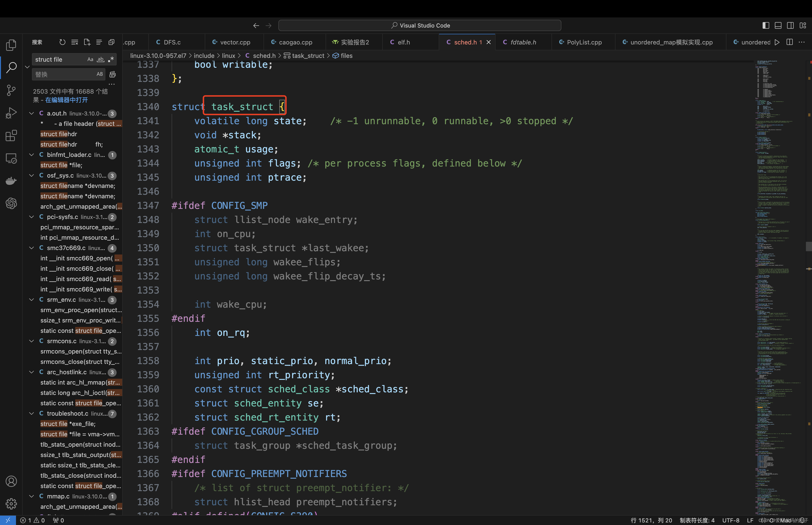Viewport: 812px width, 525px height.
Task: Collapse osf_sys.c results group
Action: tap(32, 175)
